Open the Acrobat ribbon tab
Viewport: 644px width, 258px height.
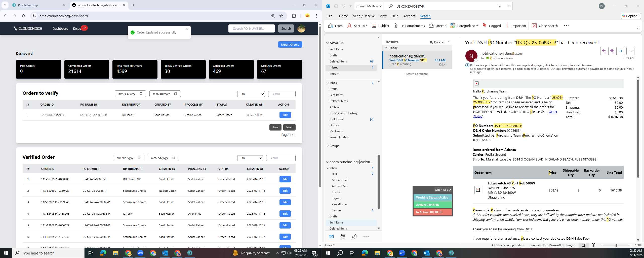click(x=409, y=16)
